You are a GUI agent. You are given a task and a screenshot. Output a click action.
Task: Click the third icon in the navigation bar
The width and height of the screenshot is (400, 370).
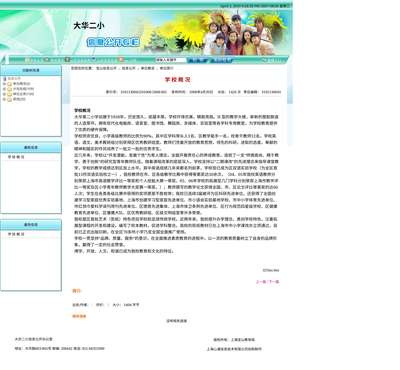[x=67, y=60]
